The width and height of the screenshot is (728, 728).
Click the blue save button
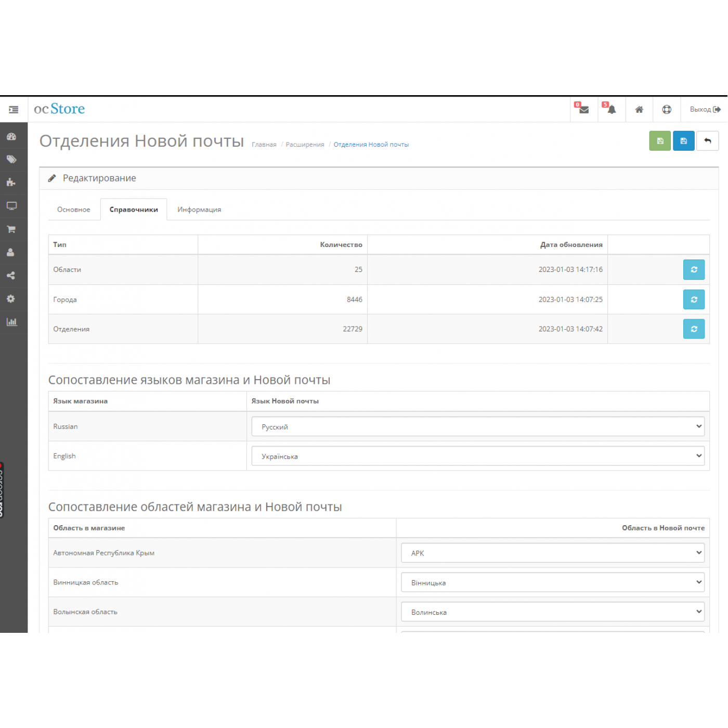tap(683, 141)
